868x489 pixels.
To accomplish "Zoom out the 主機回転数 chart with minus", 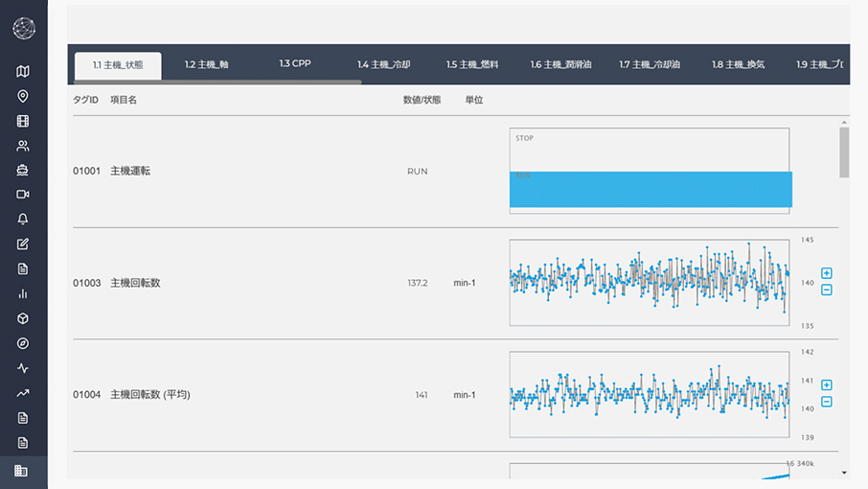I will 827,290.
